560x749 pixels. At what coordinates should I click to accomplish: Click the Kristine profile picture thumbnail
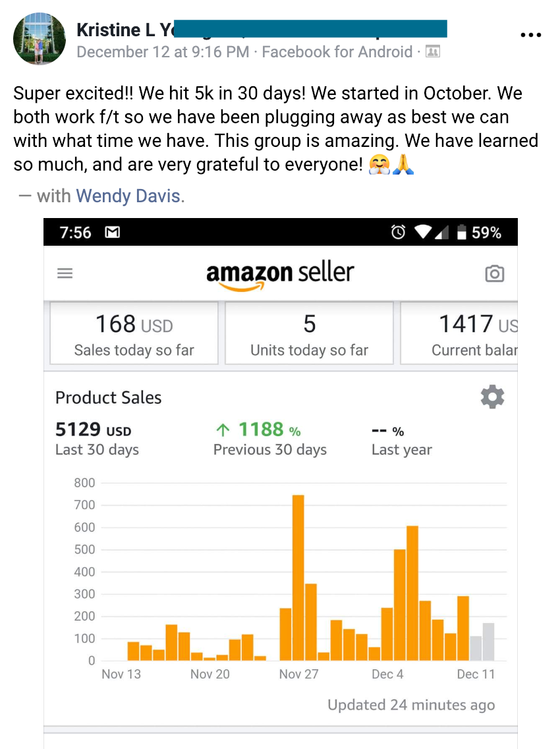(40, 38)
